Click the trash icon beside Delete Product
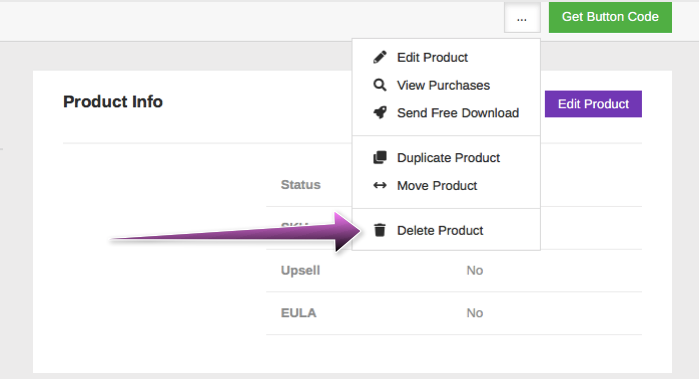This screenshot has width=699, height=379. point(380,230)
